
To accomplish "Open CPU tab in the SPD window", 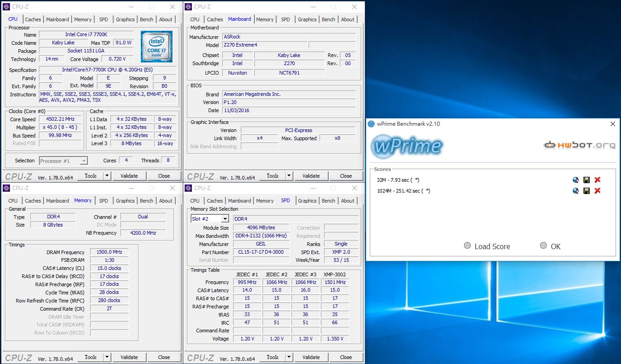I will 195,201.
